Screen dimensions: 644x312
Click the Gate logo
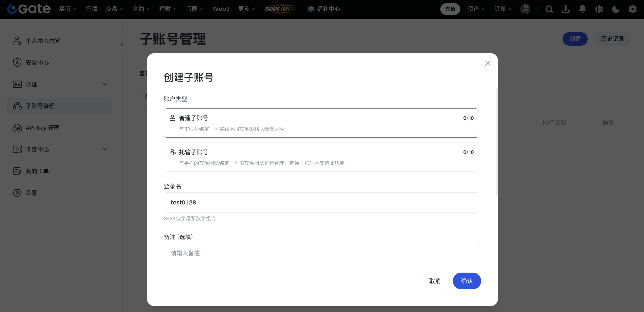pyautogui.click(x=29, y=9)
